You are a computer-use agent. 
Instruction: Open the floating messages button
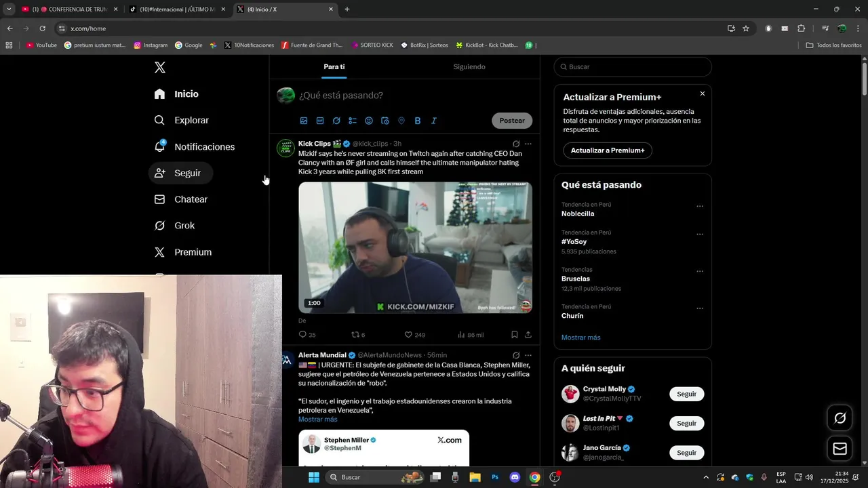point(840,449)
